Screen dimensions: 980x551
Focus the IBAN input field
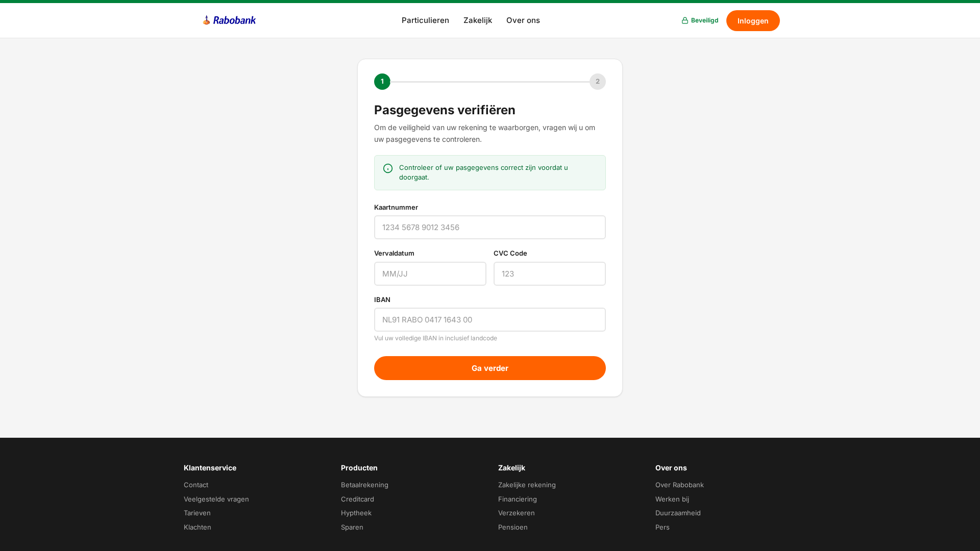[490, 319]
